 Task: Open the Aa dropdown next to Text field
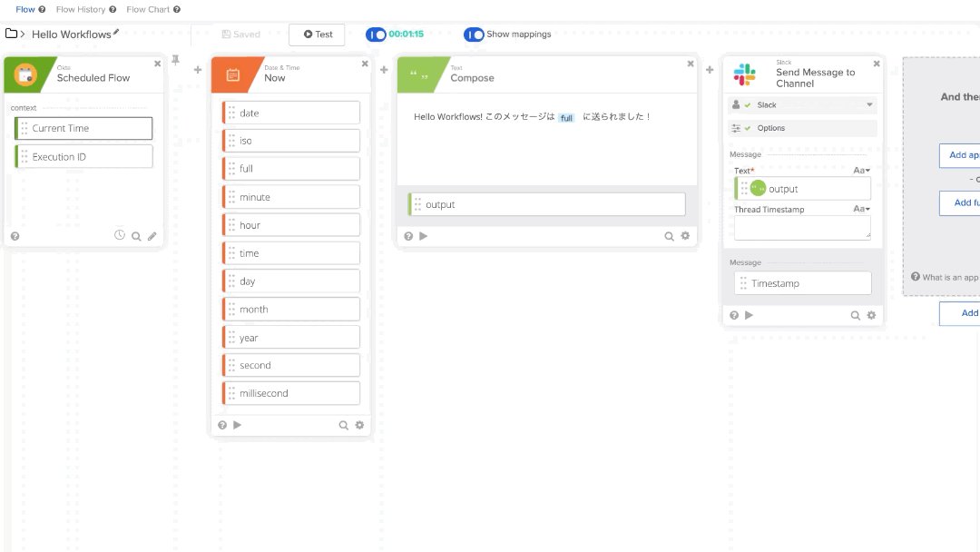click(x=863, y=170)
